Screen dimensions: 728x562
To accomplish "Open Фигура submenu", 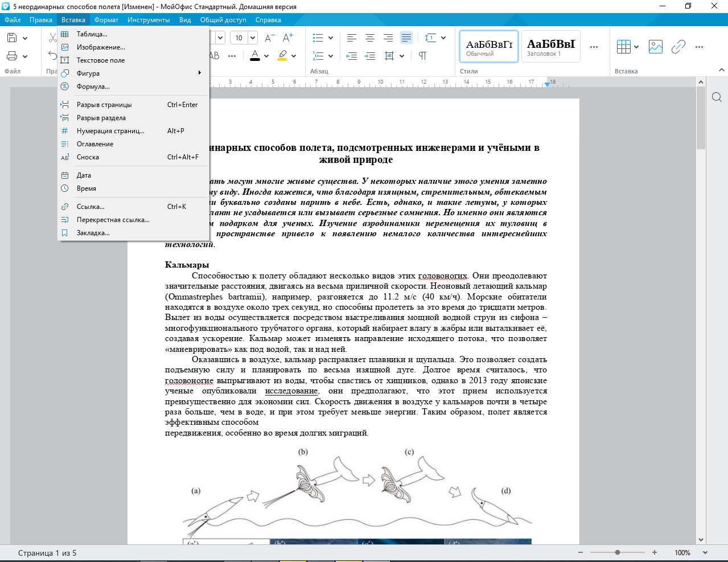I will tap(133, 73).
